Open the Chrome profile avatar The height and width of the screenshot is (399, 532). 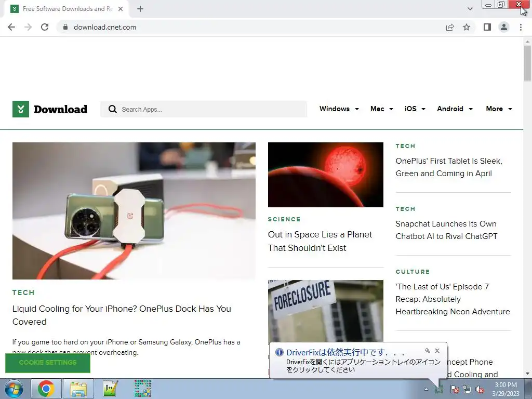coord(504,27)
